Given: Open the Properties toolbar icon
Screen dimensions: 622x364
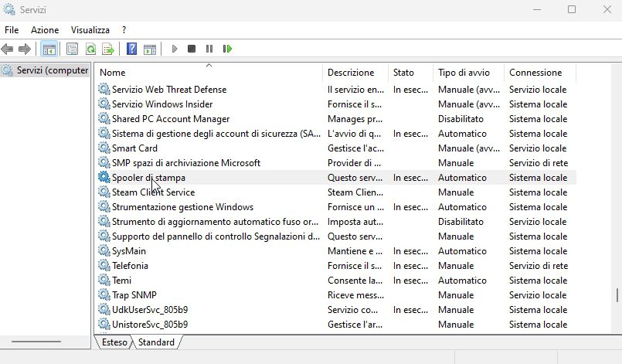Looking at the screenshot, I should click(x=72, y=49).
